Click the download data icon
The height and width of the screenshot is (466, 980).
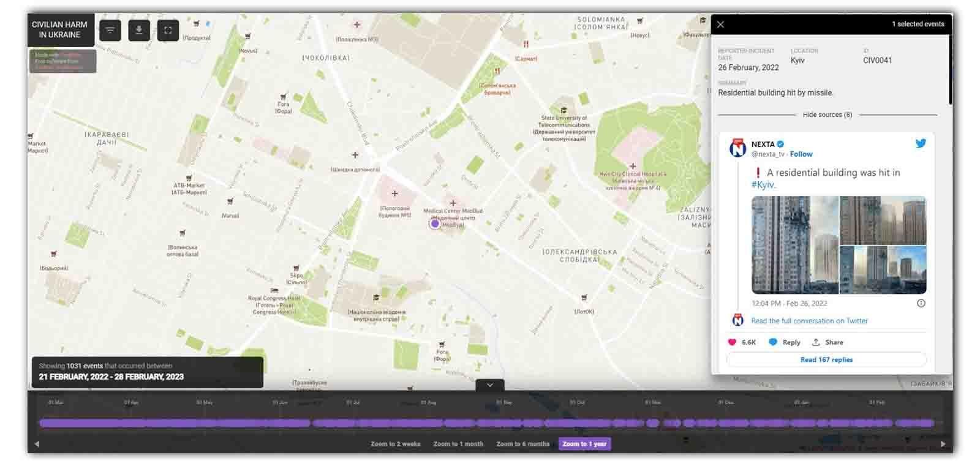click(139, 30)
